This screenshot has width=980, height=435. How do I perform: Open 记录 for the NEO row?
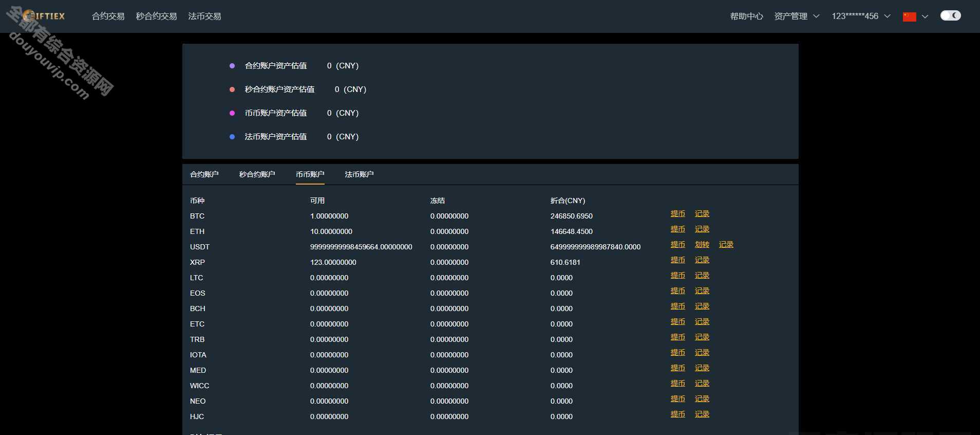coord(702,398)
